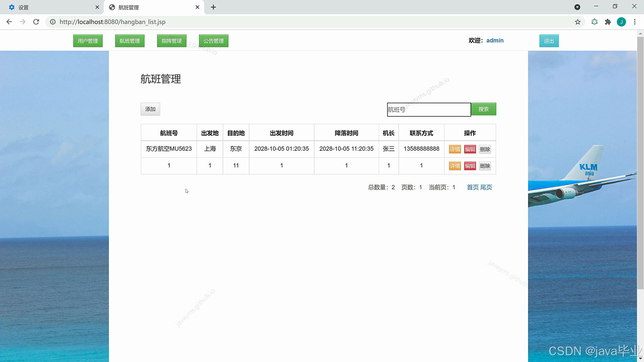Image resolution: width=644 pixels, height=362 pixels.
Task: Log out with 退出 button
Action: tap(549, 41)
